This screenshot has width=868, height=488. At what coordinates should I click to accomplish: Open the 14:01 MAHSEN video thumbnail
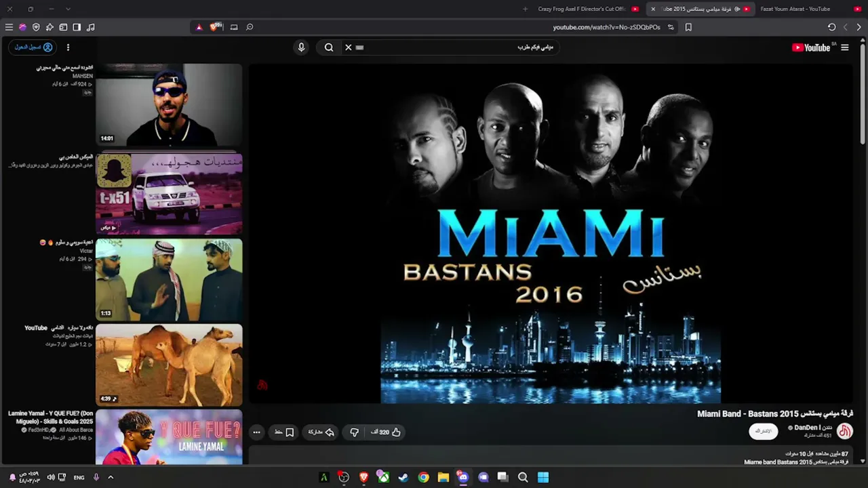169,105
